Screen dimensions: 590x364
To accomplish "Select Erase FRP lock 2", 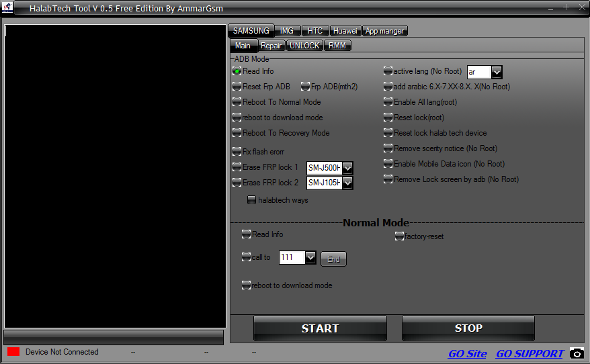I will [237, 183].
